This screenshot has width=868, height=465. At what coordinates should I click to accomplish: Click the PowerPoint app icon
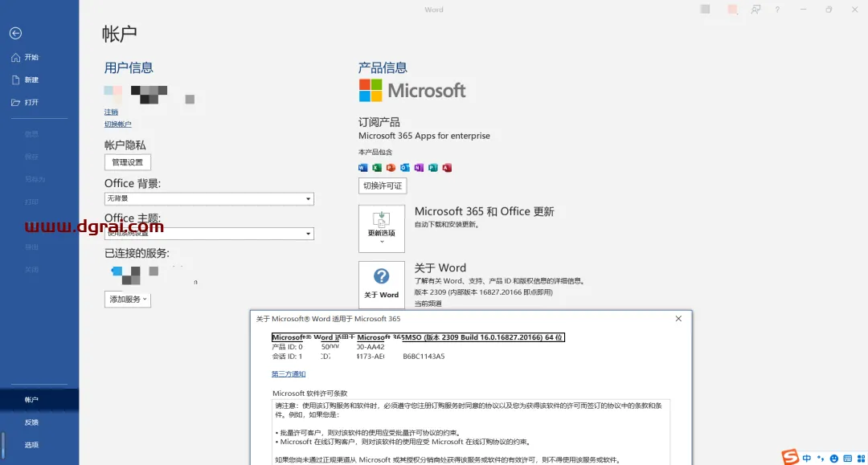pyautogui.click(x=391, y=168)
